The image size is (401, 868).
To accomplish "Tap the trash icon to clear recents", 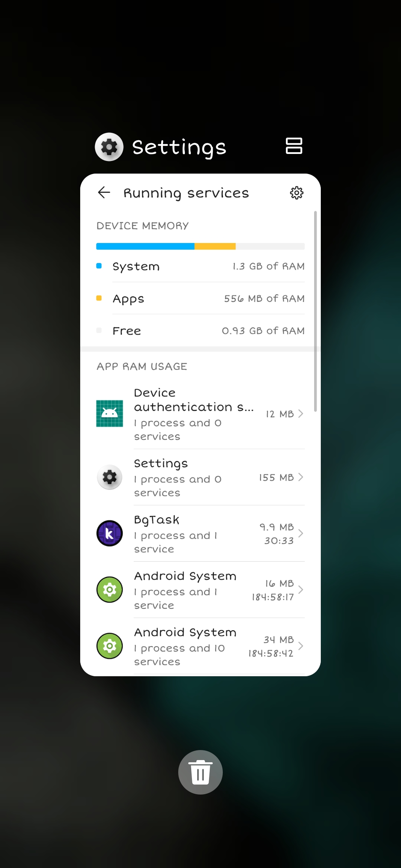I will pyautogui.click(x=200, y=772).
